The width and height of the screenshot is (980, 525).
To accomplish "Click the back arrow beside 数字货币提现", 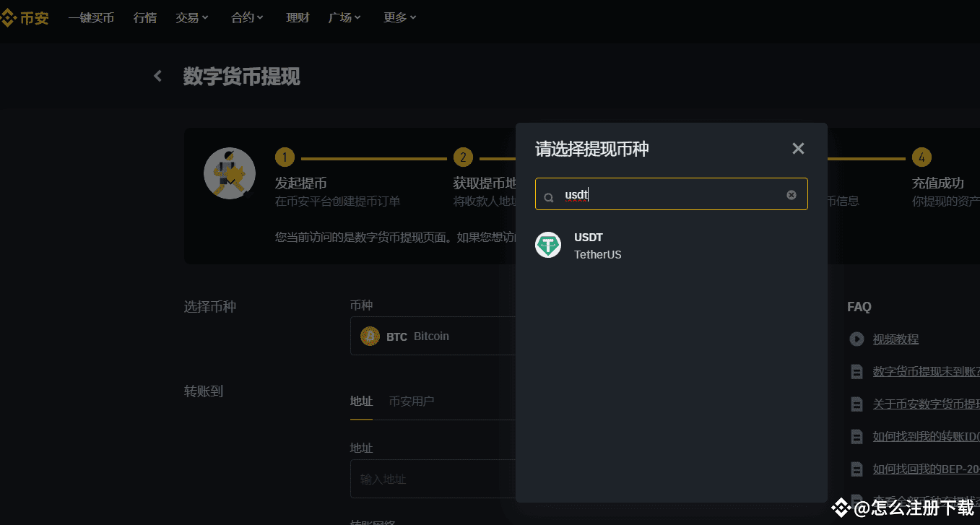I will coord(157,75).
